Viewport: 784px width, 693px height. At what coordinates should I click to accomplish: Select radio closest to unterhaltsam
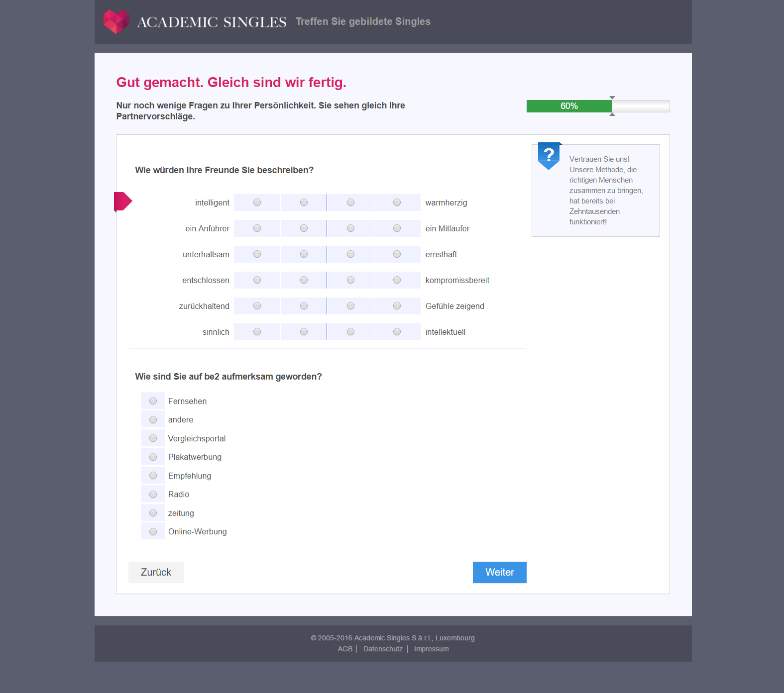coord(257,254)
